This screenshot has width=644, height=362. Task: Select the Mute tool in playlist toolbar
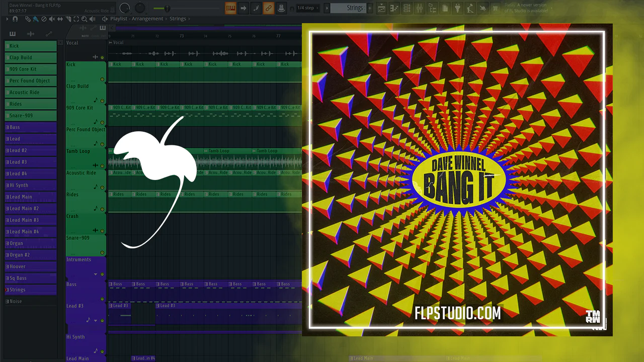tap(52, 19)
